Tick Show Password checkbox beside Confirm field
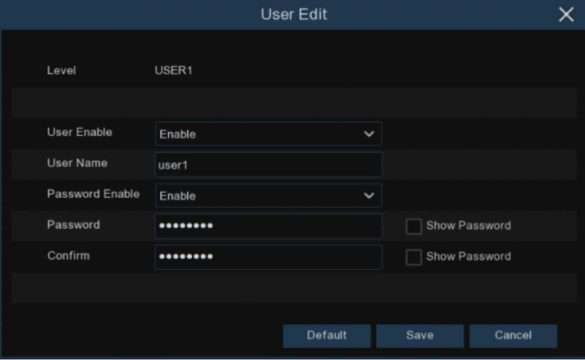Viewport: 585px width, 360px height. pyautogui.click(x=414, y=257)
